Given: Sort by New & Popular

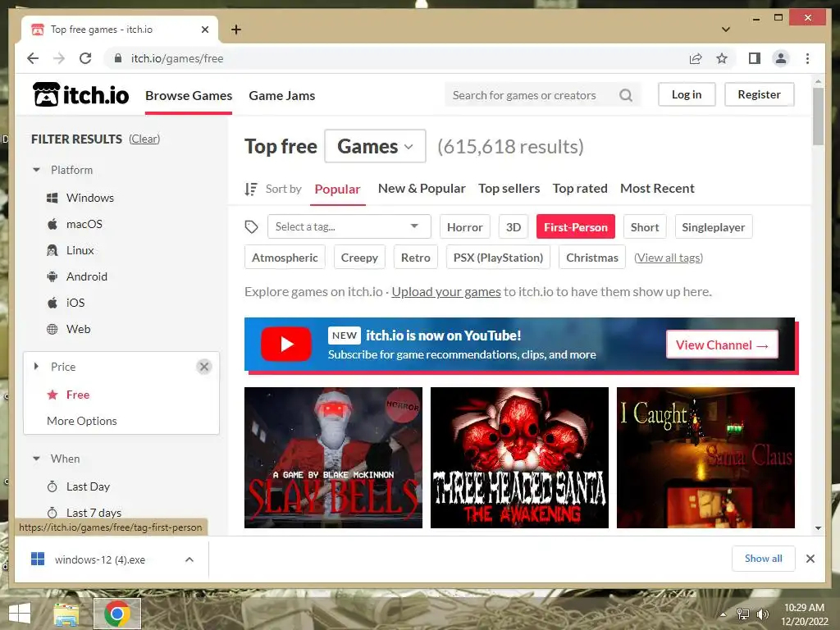Looking at the screenshot, I should [x=422, y=189].
